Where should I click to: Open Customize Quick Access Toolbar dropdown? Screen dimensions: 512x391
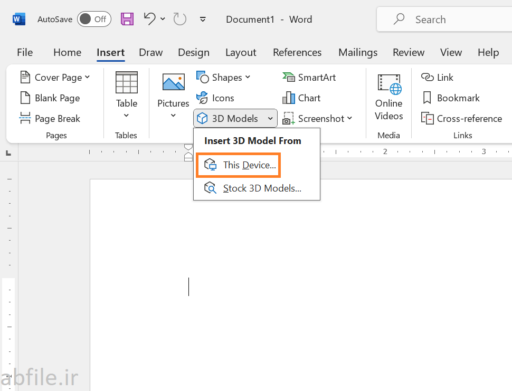[202, 19]
